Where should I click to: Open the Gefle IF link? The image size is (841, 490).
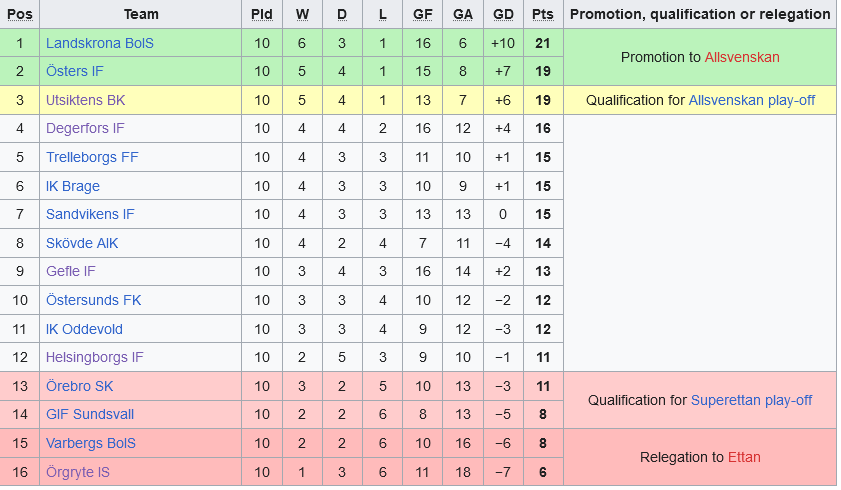pos(70,271)
